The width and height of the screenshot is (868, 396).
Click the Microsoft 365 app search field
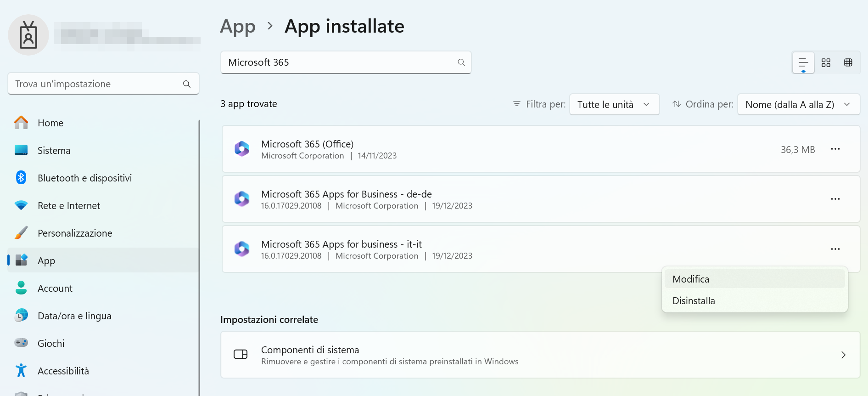click(346, 62)
